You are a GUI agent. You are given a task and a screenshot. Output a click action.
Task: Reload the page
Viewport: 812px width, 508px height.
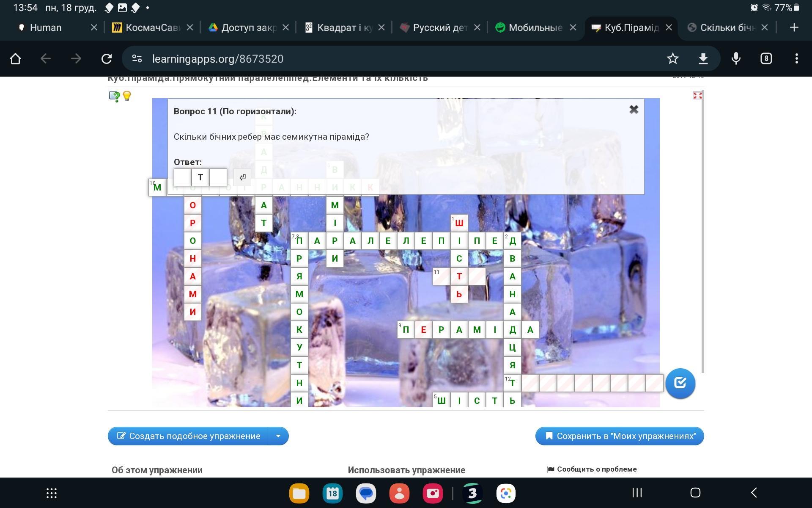107,59
